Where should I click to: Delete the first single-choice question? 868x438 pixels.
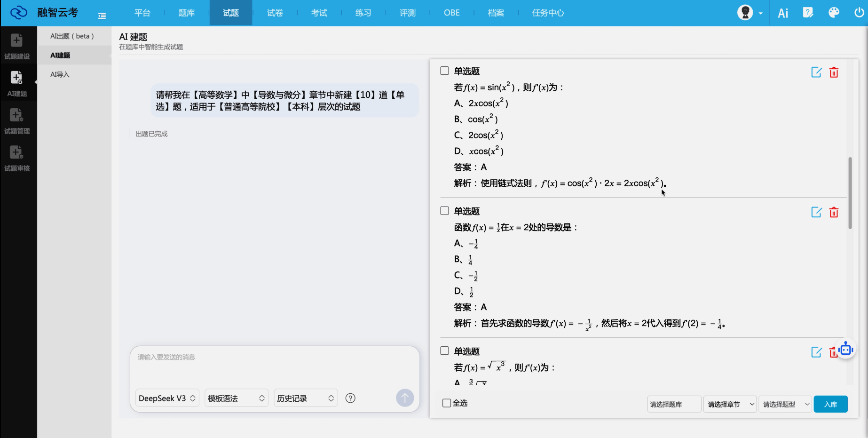point(834,72)
